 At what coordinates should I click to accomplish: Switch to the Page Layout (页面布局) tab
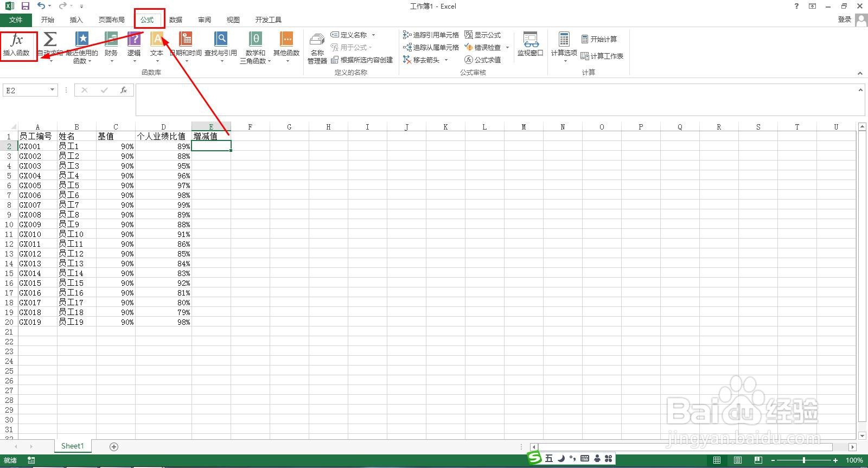point(111,20)
